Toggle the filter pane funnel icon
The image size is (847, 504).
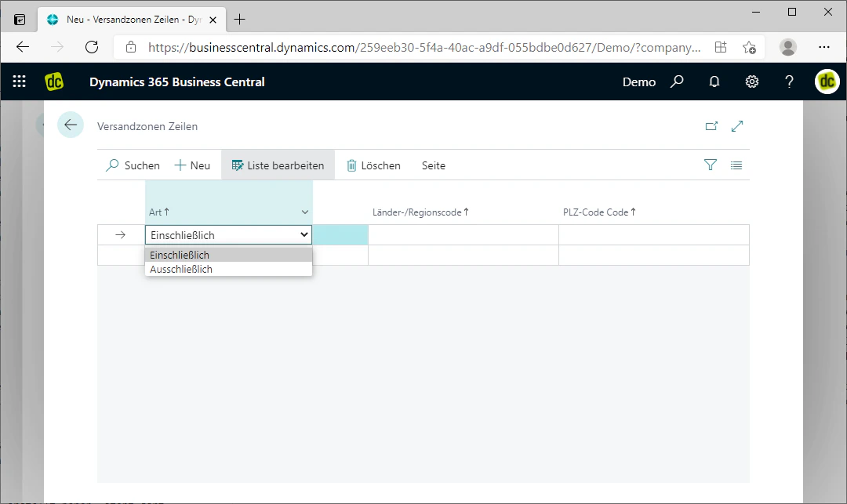coord(711,165)
